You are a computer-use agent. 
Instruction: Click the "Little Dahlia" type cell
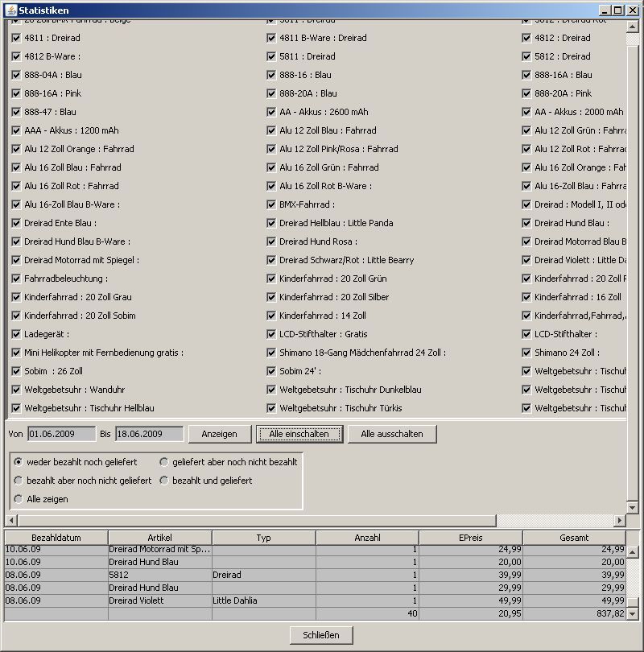[x=263, y=600]
